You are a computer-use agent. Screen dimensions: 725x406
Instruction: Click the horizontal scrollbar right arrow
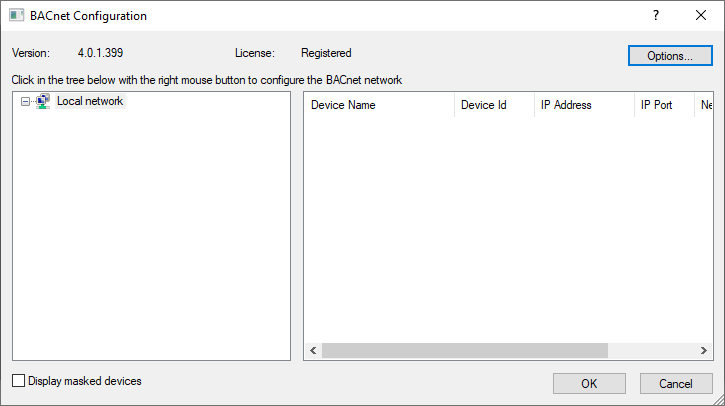pos(706,350)
